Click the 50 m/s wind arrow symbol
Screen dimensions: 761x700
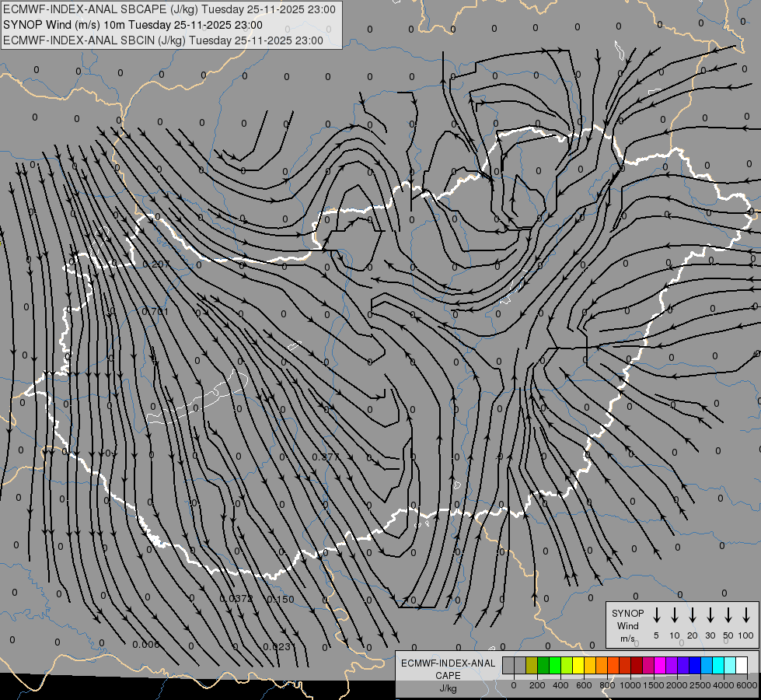pos(728,615)
